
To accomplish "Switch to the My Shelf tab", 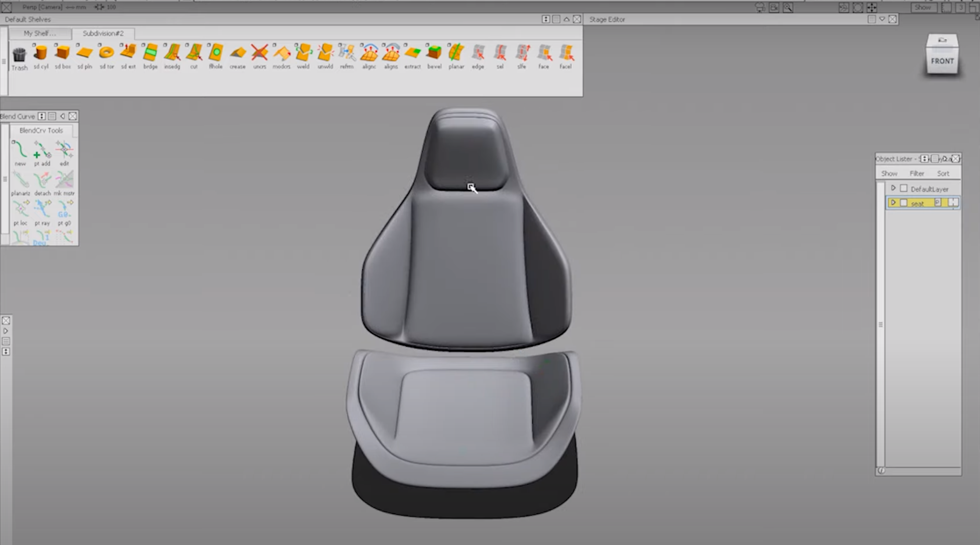I will click(x=39, y=33).
